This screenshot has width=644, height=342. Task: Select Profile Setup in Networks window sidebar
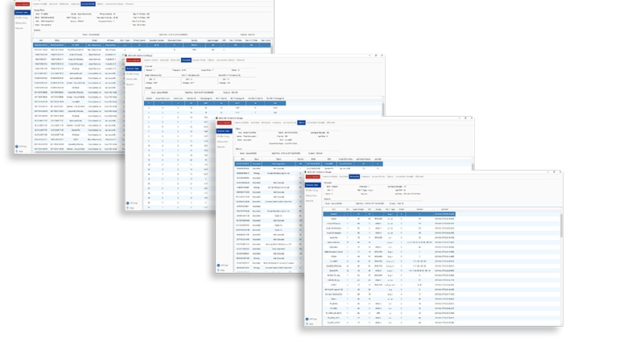312,190
